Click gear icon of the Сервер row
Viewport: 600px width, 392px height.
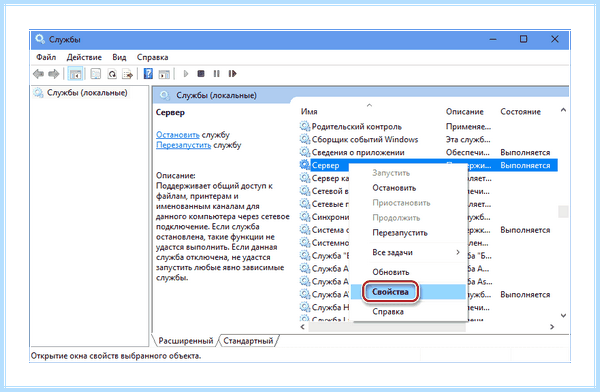click(x=305, y=165)
